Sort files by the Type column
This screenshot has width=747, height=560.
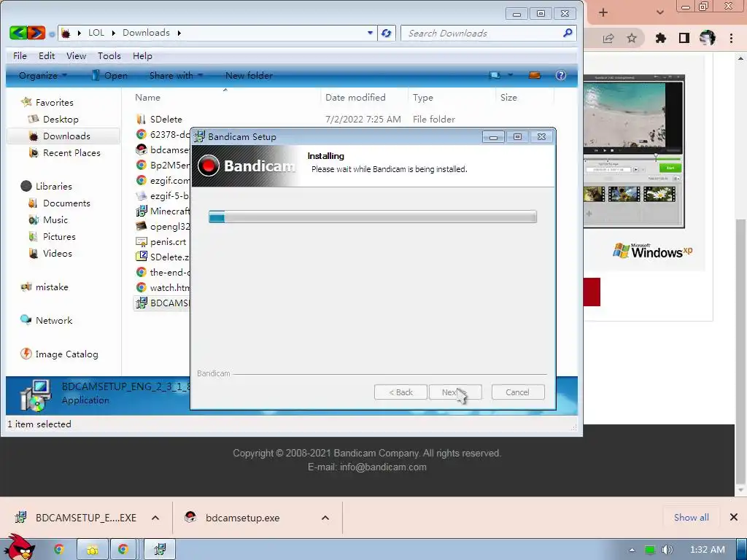(422, 98)
